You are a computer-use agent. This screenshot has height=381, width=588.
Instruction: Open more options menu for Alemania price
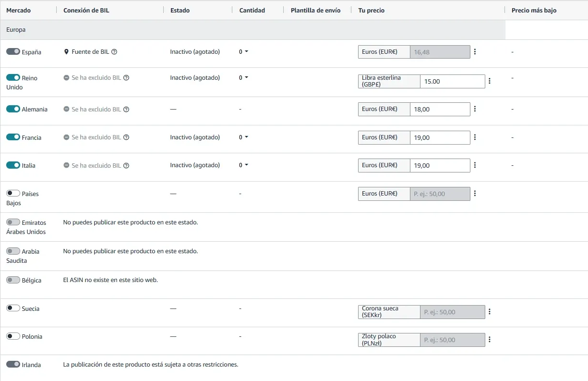(475, 109)
